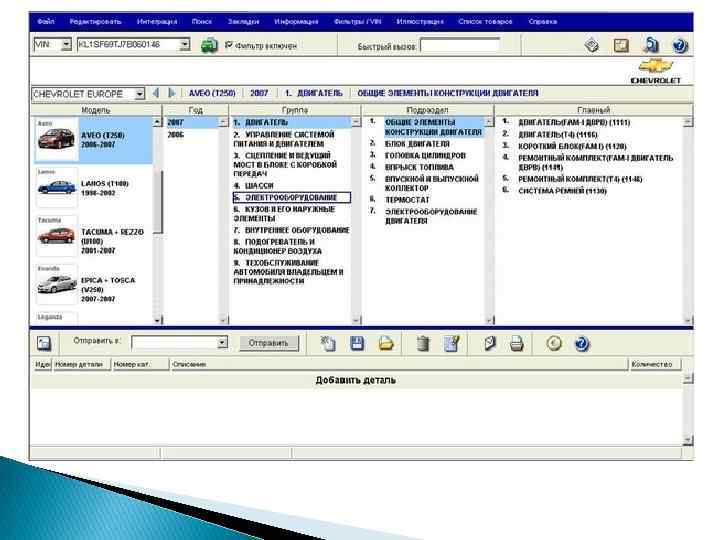The image size is (720, 540).
Task: Open the Файл menu
Action: [x=45, y=22]
